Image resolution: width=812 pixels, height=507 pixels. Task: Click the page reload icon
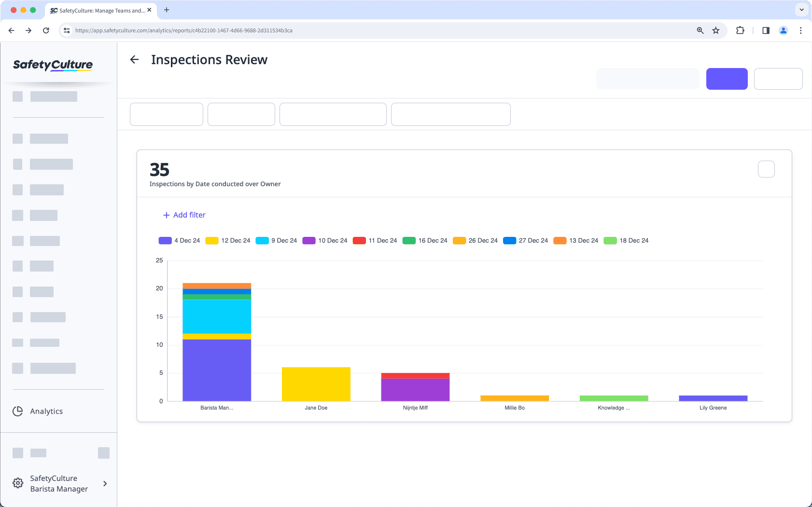coord(46,30)
